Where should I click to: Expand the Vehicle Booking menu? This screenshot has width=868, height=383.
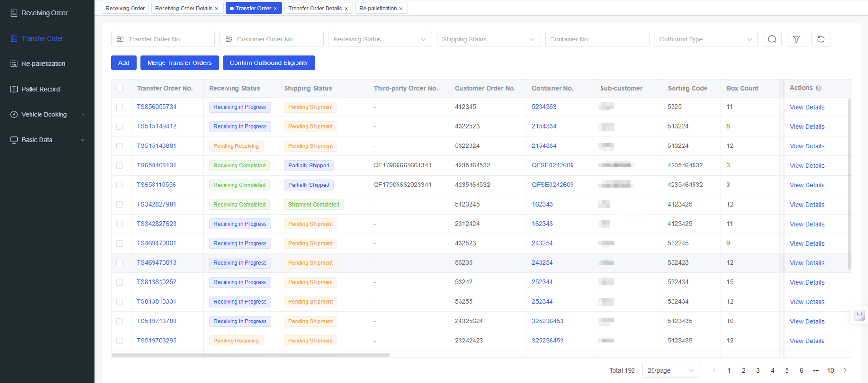pos(47,114)
